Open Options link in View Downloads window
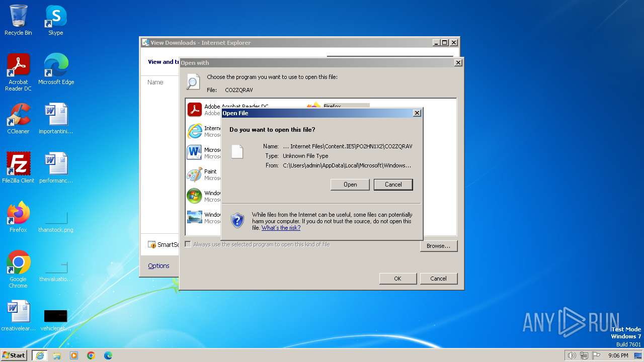Image resolution: width=644 pixels, height=362 pixels. (x=158, y=266)
